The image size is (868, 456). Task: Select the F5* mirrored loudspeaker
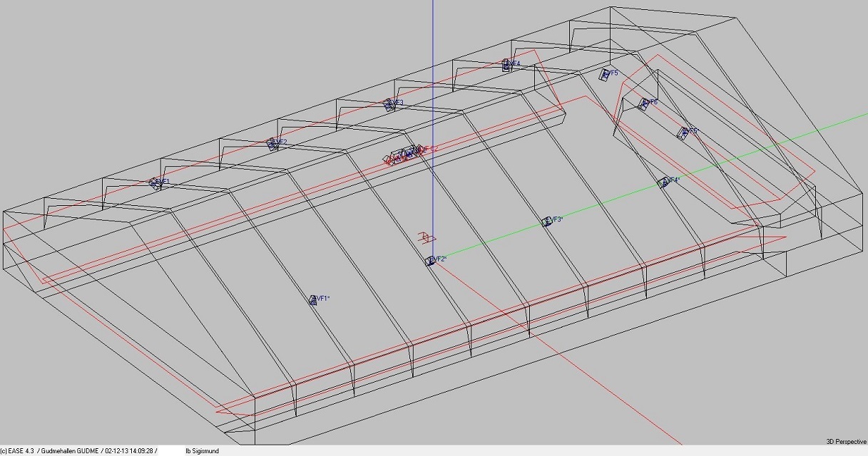(x=683, y=133)
